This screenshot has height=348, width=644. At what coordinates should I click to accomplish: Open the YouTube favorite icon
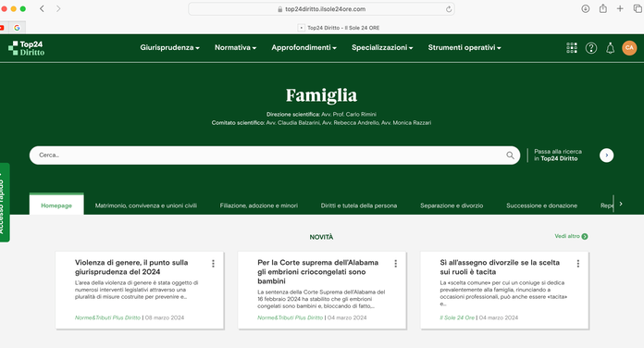click(x=2, y=28)
